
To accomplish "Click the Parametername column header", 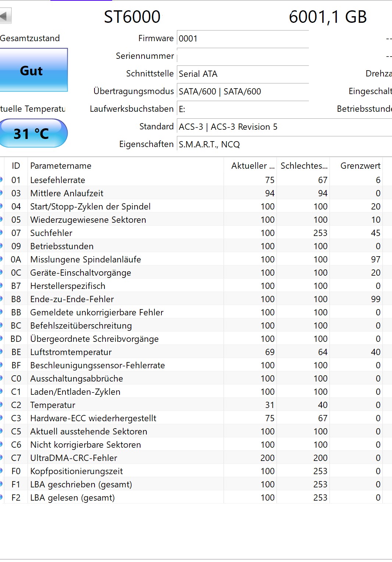I will click(x=126, y=166).
